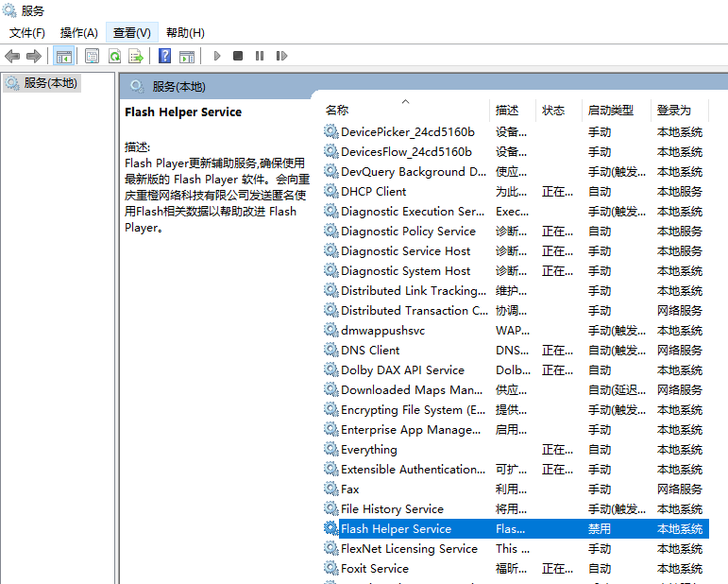This screenshot has width=728, height=584.
Task: Toggle the show/hide action pane button
Action: pyautogui.click(x=187, y=57)
